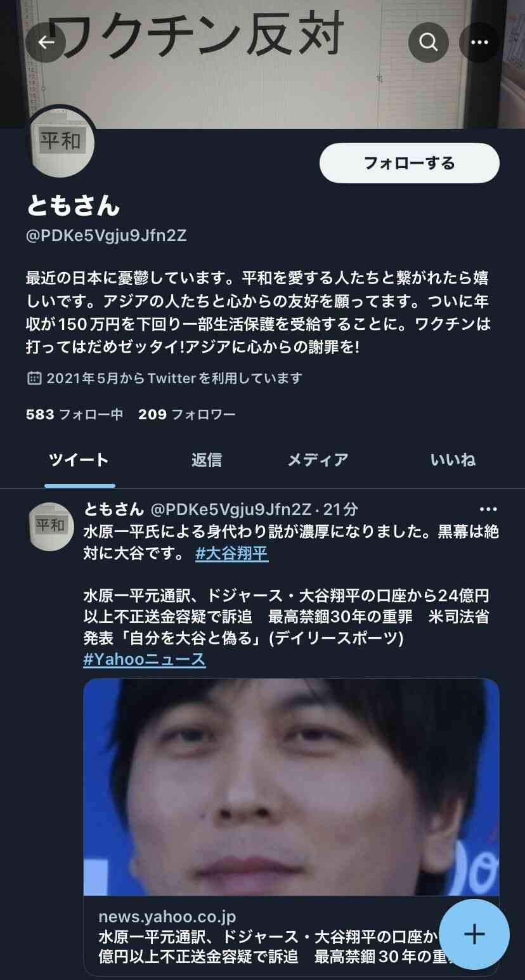Click the calendar icon by the join date
This screenshot has width=525, height=980.
(x=34, y=379)
